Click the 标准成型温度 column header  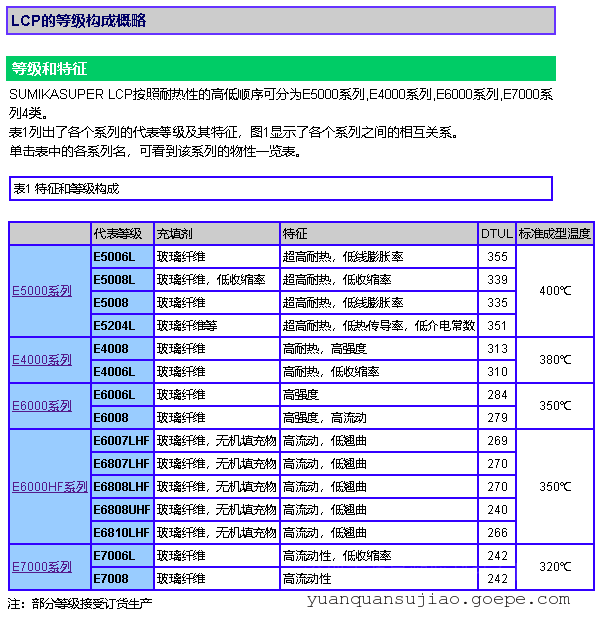pos(555,234)
